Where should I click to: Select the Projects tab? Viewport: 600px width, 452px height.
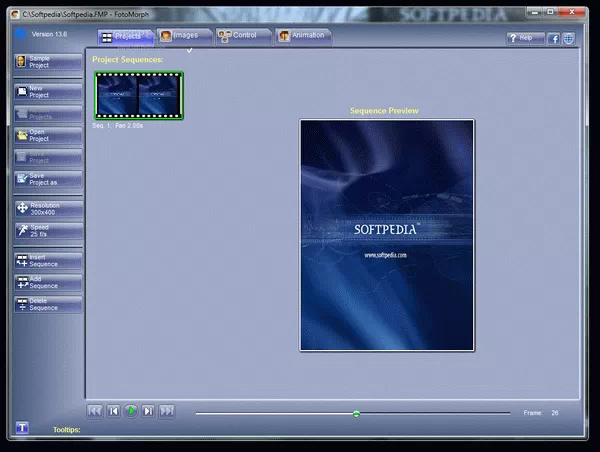(x=124, y=36)
